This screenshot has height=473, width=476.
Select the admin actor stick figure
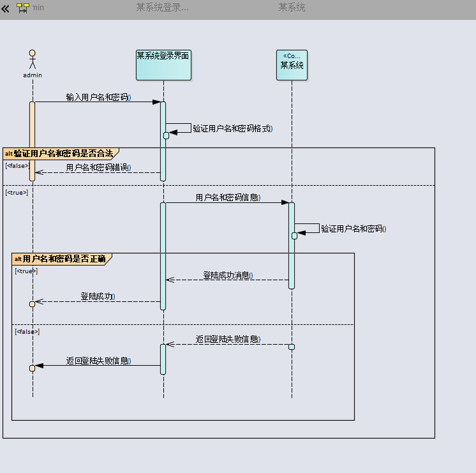[x=33, y=59]
